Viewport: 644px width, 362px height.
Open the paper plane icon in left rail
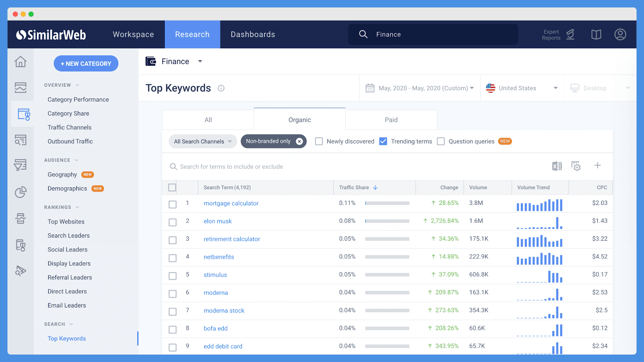tap(20, 271)
